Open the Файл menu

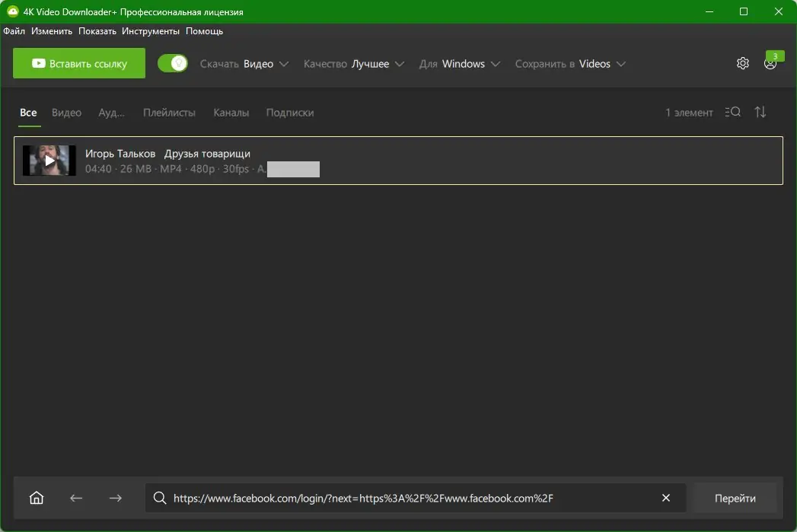[x=14, y=31]
